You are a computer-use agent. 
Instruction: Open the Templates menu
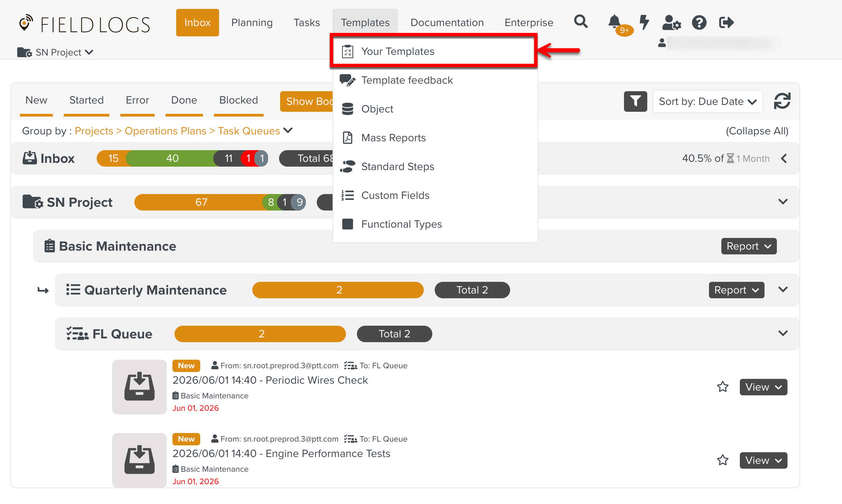click(365, 23)
